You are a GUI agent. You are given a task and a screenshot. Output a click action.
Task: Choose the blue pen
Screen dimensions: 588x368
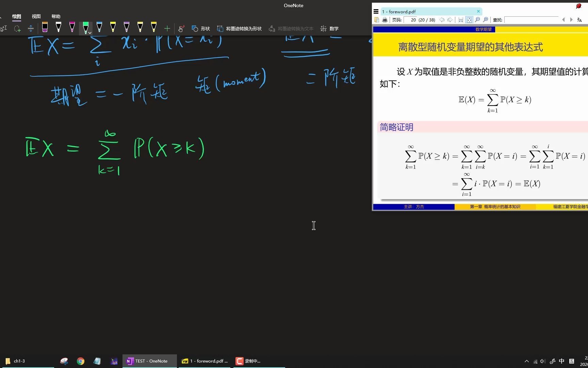pyautogui.click(x=99, y=27)
